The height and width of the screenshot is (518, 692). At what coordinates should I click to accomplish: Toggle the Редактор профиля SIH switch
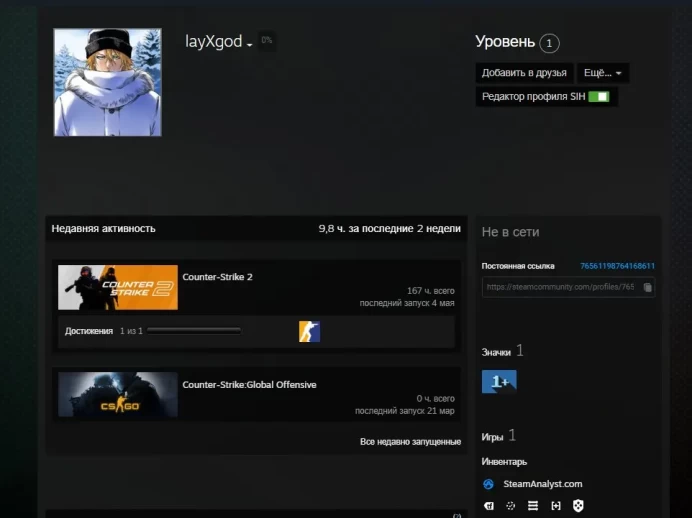(599, 97)
